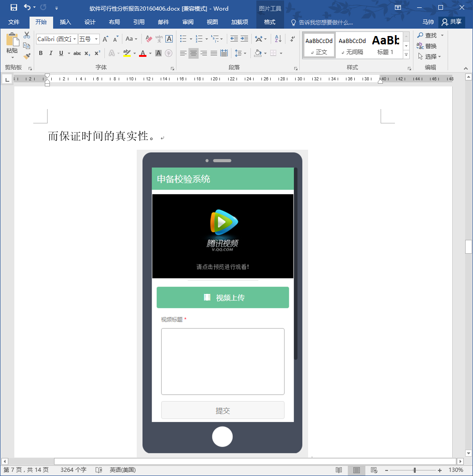Switch to read mode view in status bar
Viewport: 473px width, 476px height.
pos(339,470)
